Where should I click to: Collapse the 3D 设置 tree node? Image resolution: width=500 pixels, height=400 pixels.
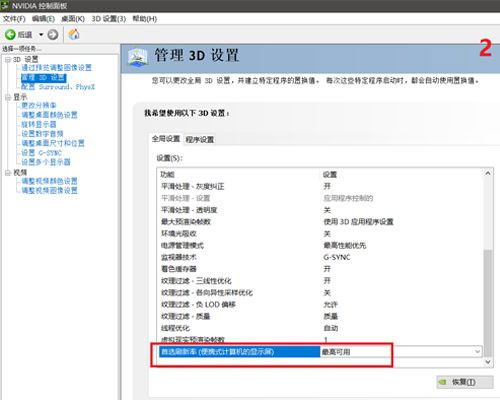8,60
